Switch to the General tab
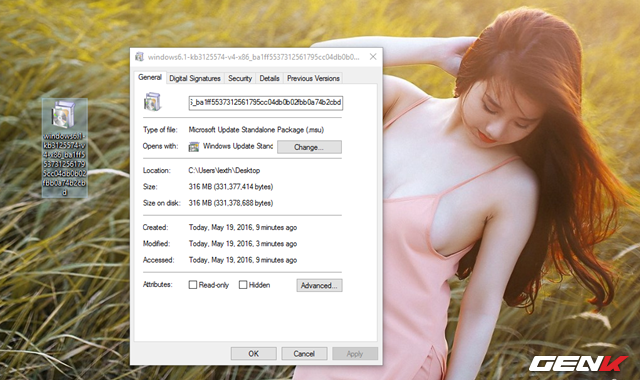640x380 pixels. tap(150, 77)
